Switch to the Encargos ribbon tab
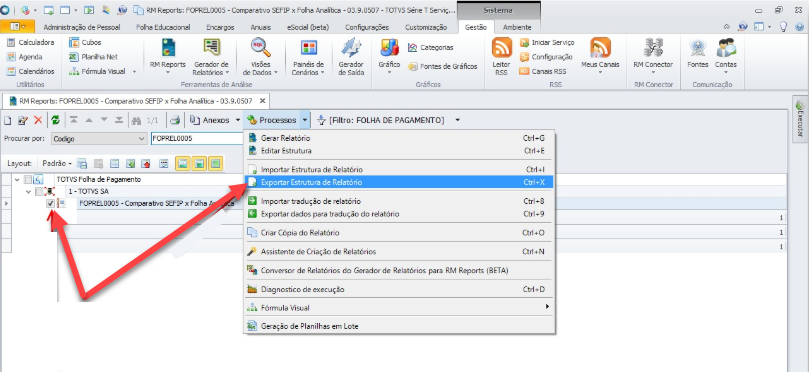Viewport: 809px width, 372px height. click(220, 27)
